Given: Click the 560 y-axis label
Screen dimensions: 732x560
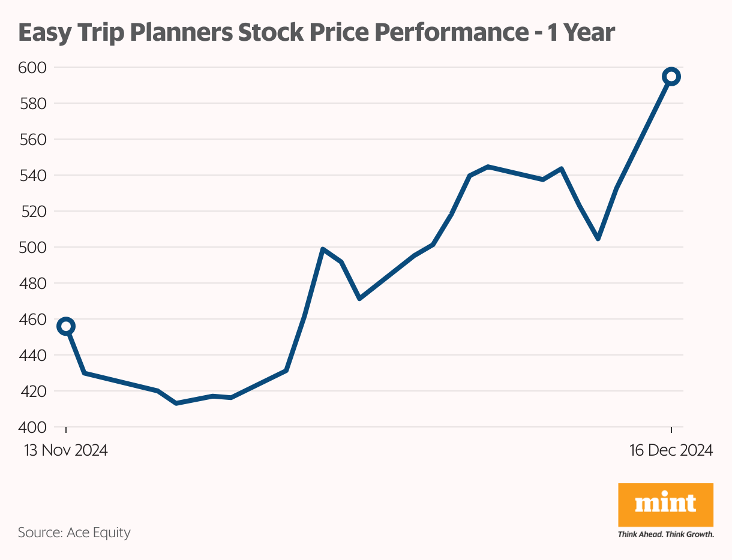Looking at the screenshot, I should click(x=33, y=139).
